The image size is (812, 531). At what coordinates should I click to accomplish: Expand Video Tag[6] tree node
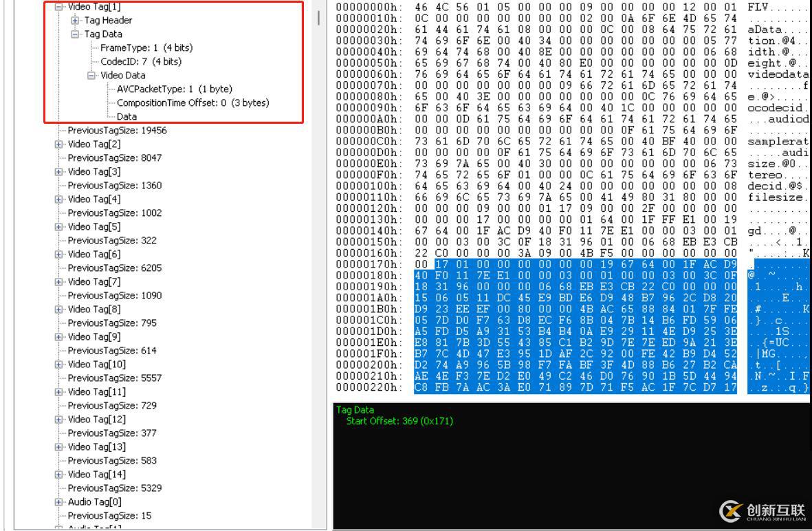pyautogui.click(x=59, y=254)
